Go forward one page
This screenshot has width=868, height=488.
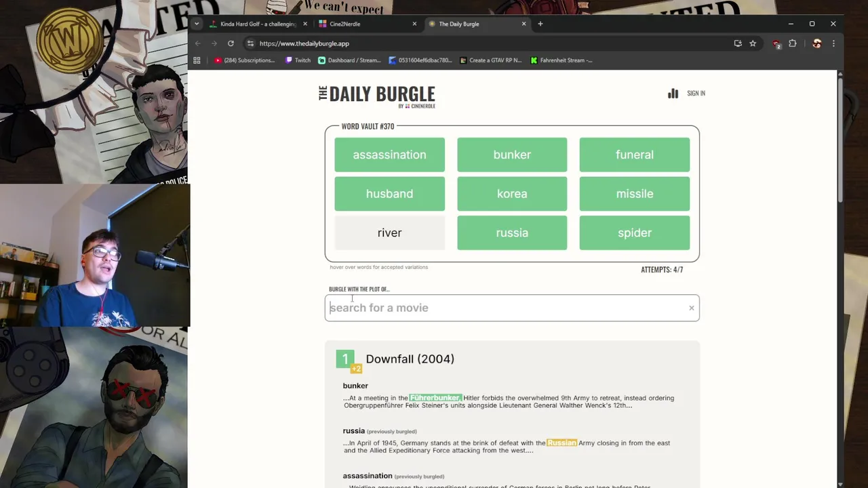tap(214, 43)
